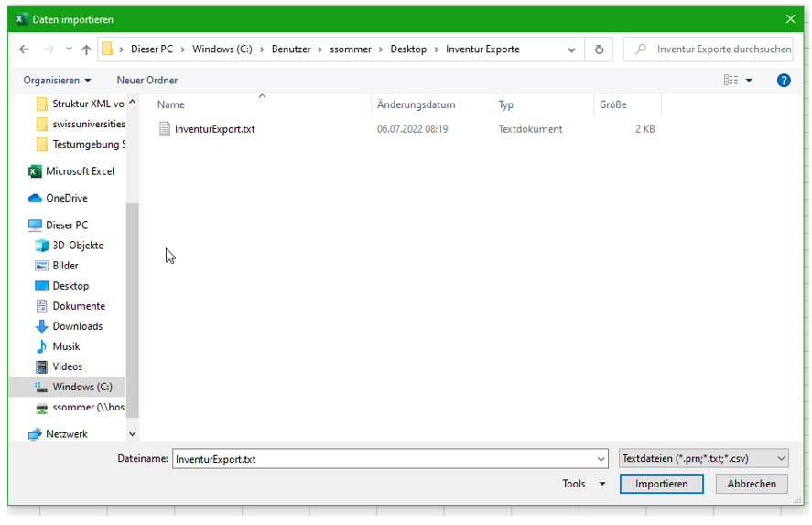Refresh the Inventur Exporte folder view
Screen dimensions: 812x525
click(x=600, y=49)
